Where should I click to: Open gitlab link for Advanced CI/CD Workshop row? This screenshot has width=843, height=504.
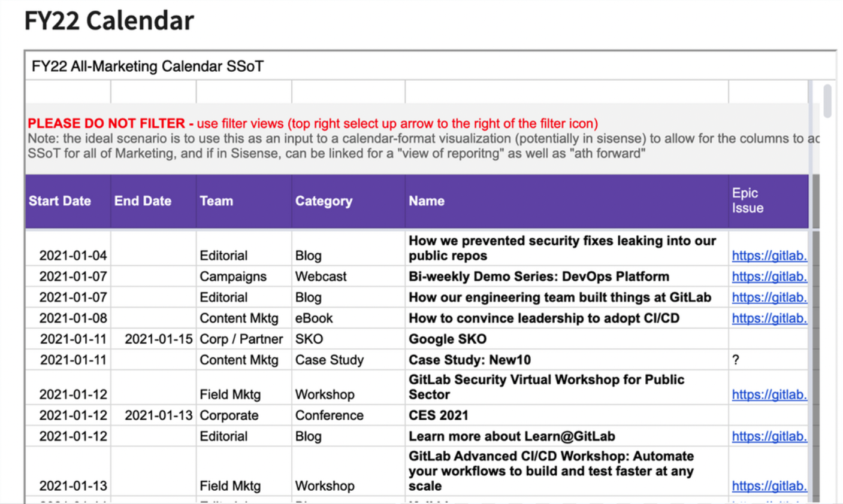pos(769,486)
